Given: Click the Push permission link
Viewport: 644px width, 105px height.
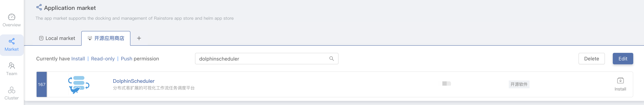Looking at the screenshot, I should click(x=126, y=59).
